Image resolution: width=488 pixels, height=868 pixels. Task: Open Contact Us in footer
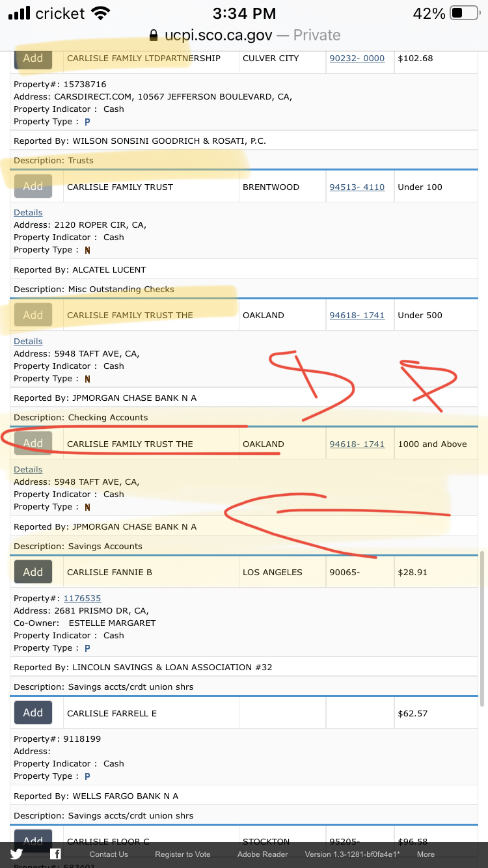(109, 854)
